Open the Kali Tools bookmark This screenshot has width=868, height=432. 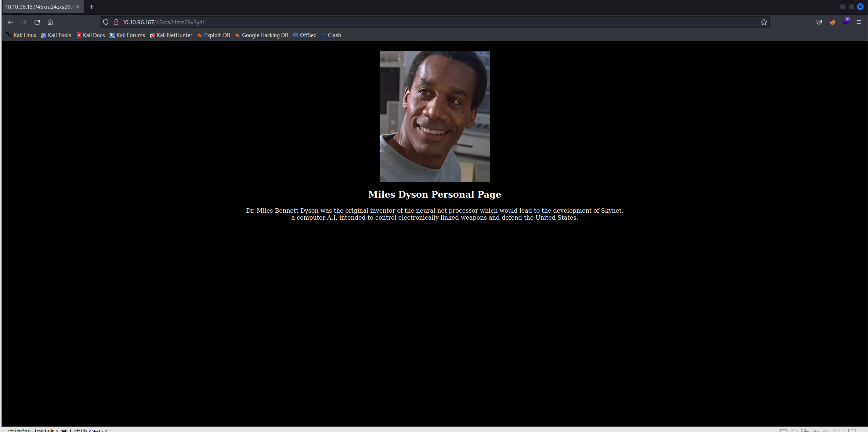(x=56, y=35)
